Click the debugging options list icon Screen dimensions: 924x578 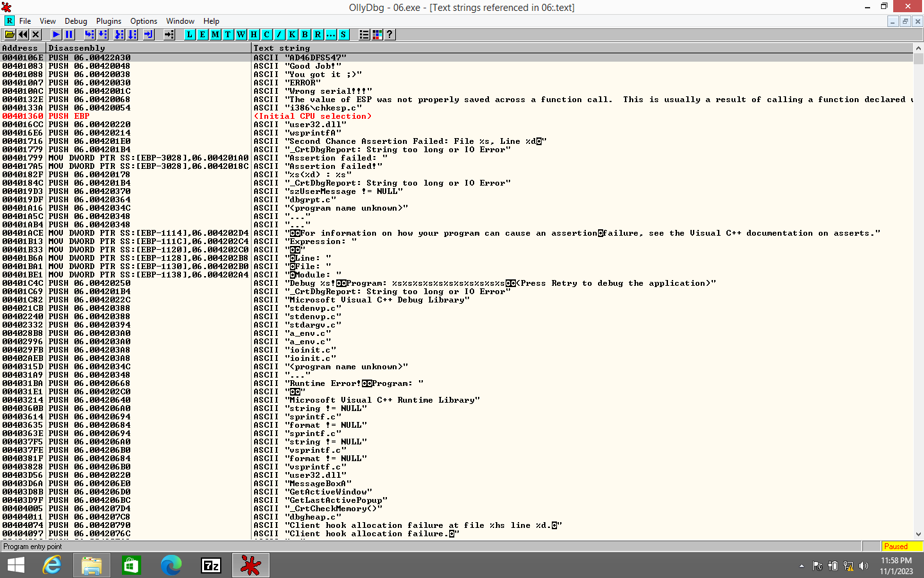[x=364, y=35]
